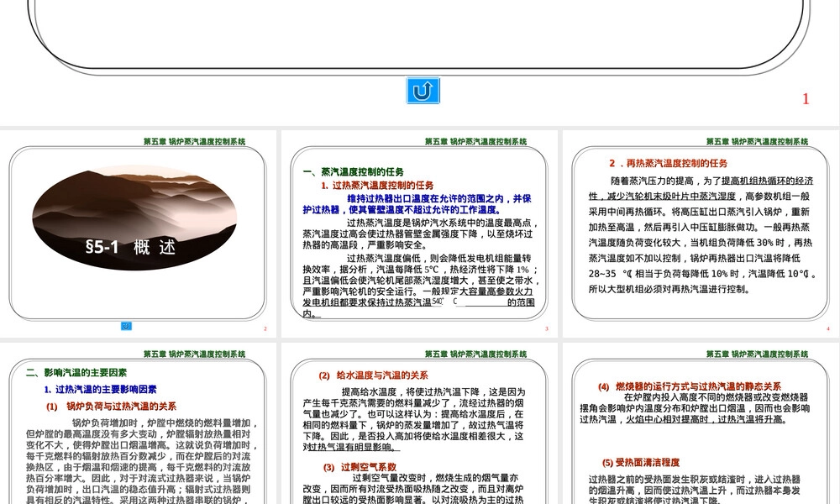This screenshot has height=504, width=840.
Task: Select the chapter header above the 再热蒸汽温度控制 slide
Action: 757,141
